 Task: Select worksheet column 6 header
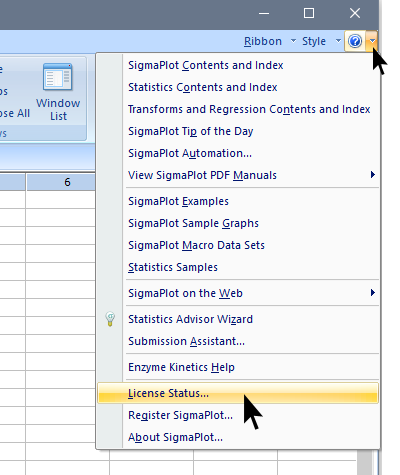point(61,182)
